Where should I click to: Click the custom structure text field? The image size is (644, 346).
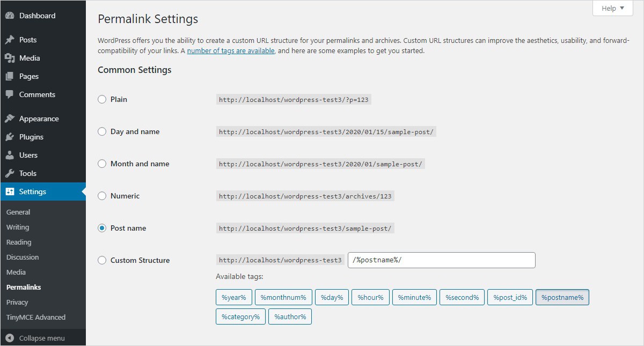[x=441, y=260]
